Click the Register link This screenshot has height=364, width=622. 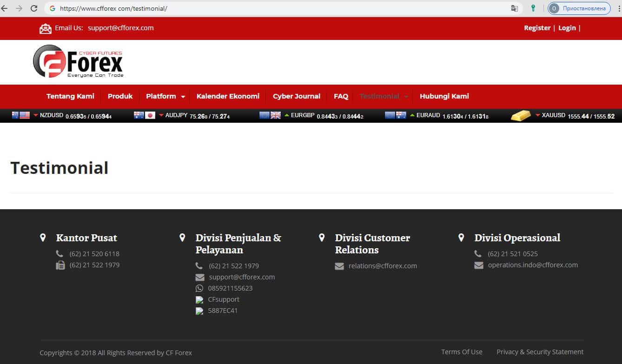537,28
